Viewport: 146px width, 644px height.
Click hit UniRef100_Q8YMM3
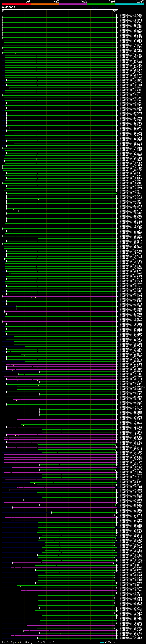click(131, 58)
